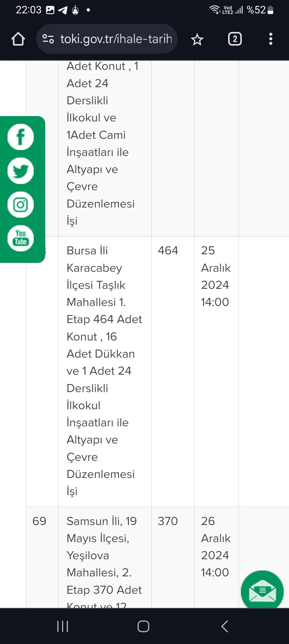
Task: Open TOKİ's YouTube channel
Action: pos(20,238)
